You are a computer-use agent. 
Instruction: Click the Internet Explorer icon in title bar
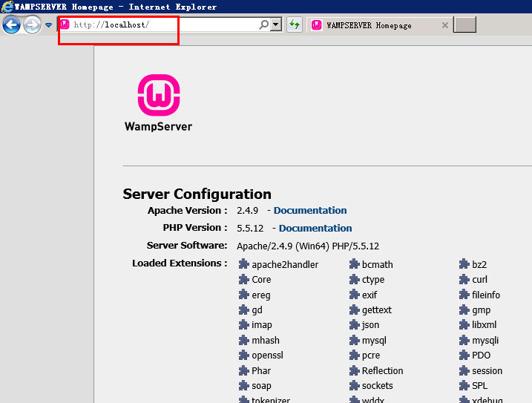click(7, 7)
